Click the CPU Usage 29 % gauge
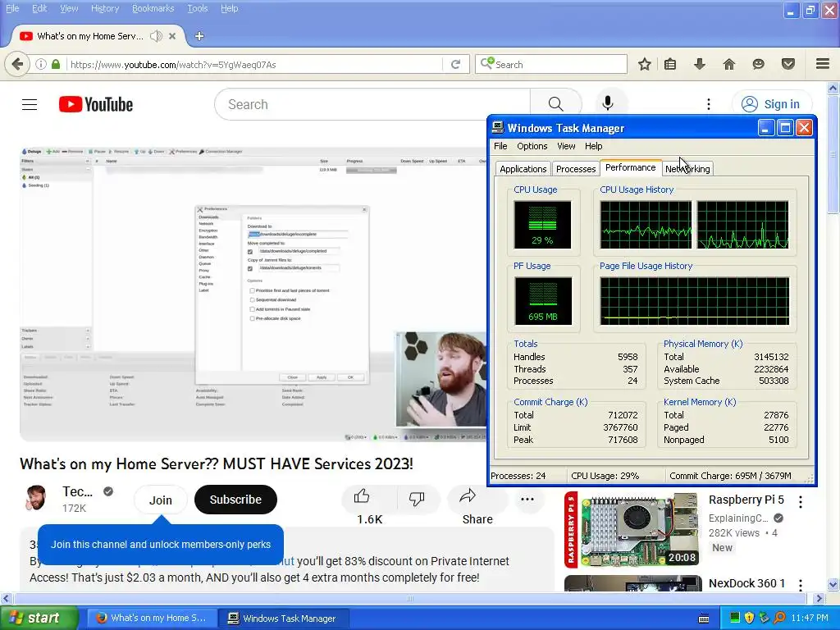 542,225
